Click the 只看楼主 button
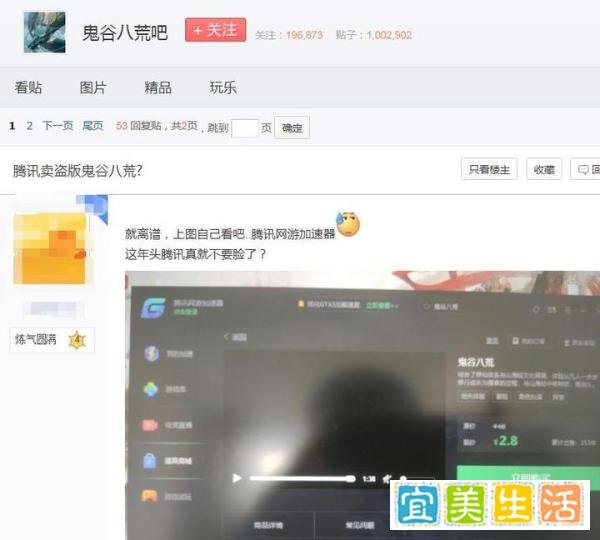The width and height of the screenshot is (600, 540). click(x=489, y=169)
